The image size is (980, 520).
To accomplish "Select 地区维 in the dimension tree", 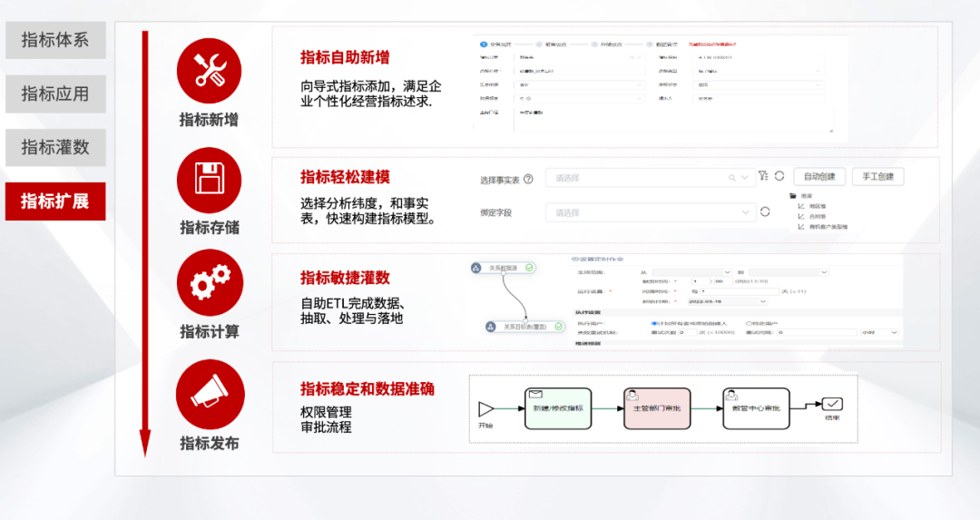I will [x=817, y=206].
